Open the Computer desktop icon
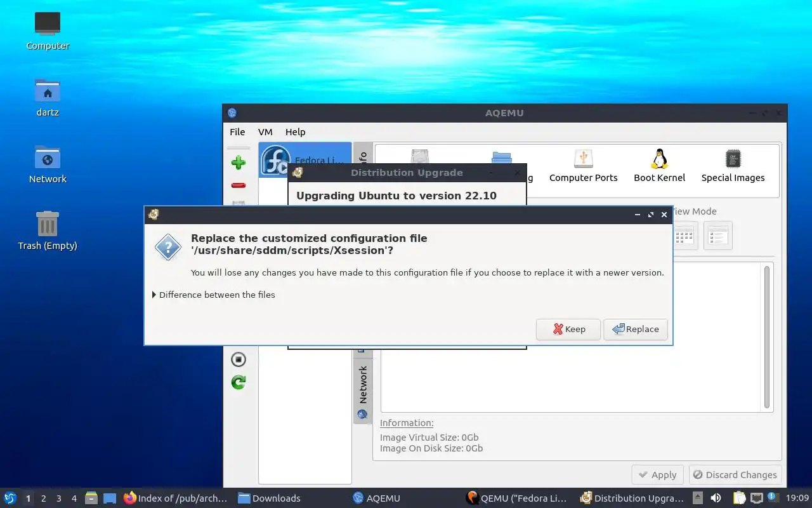Screen dimensions: 812x508 click(x=48, y=30)
